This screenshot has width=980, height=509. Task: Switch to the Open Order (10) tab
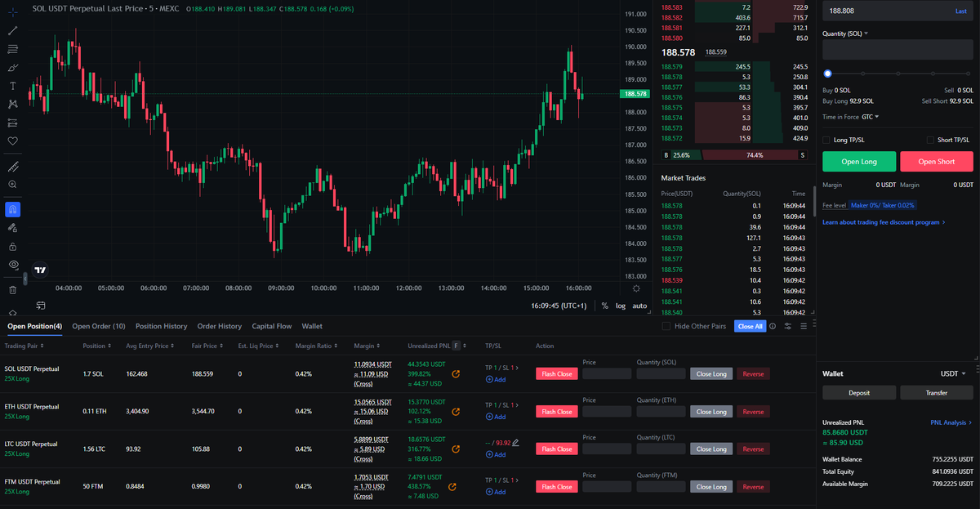(x=99, y=326)
